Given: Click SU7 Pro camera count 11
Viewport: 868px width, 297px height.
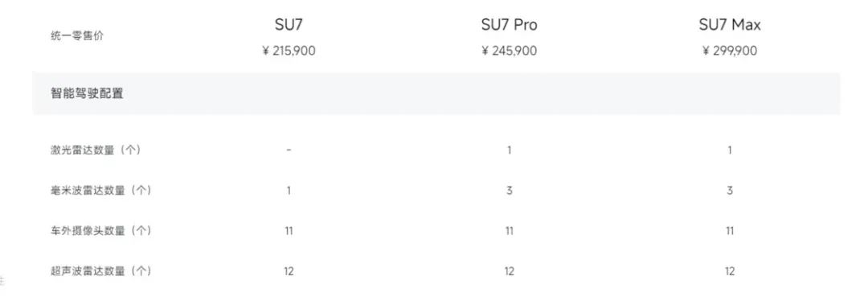Looking at the screenshot, I should tap(509, 231).
